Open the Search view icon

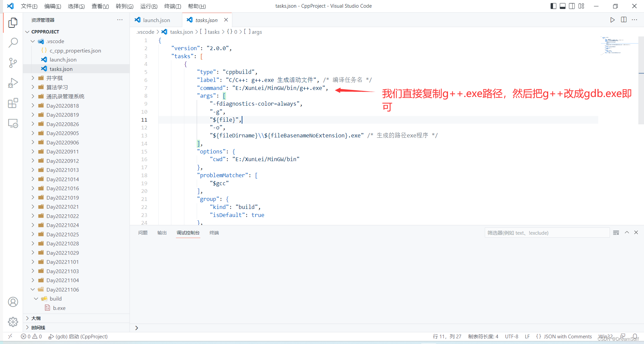point(13,42)
